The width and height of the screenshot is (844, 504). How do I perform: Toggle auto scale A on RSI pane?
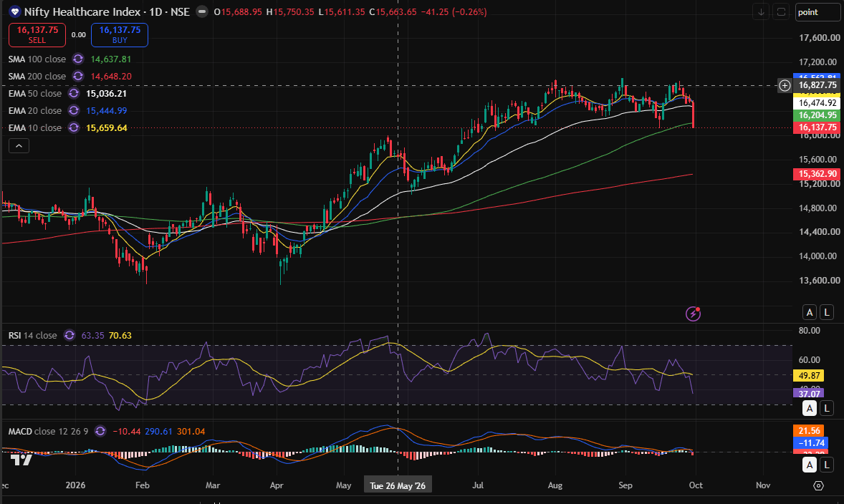pyautogui.click(x=810, y=408)
